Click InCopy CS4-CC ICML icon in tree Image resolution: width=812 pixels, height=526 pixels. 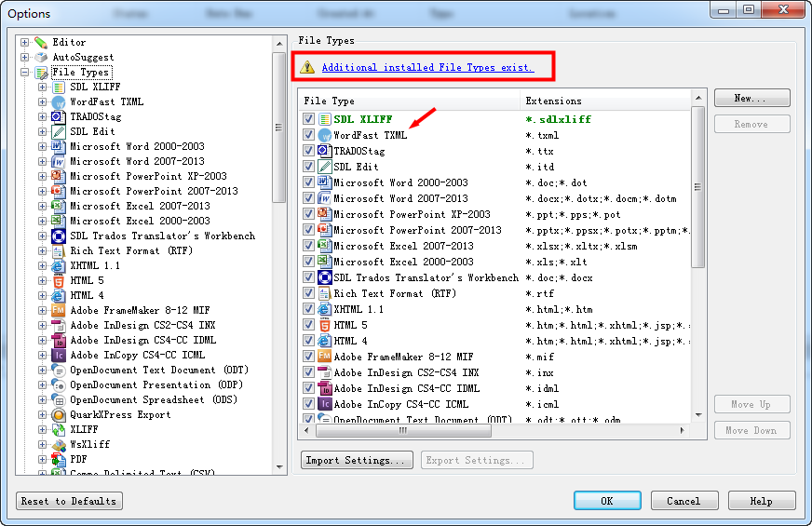pyautogui.click(x=59, y=355)
